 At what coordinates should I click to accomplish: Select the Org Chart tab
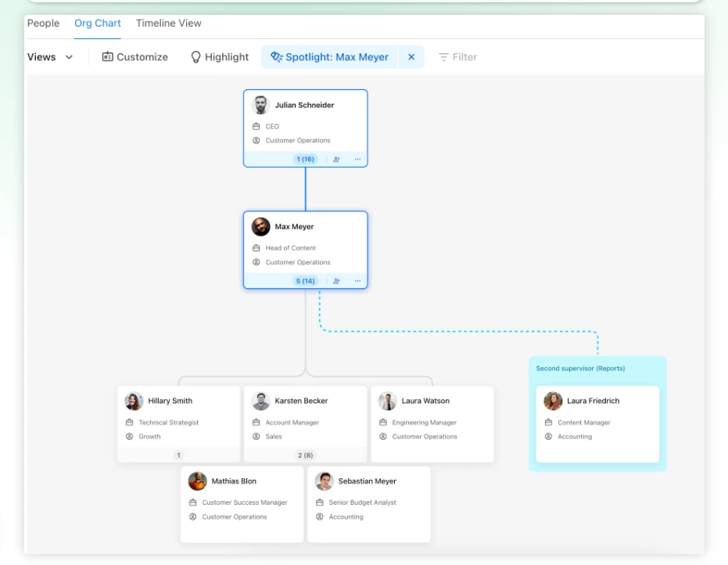click(98, 23)
